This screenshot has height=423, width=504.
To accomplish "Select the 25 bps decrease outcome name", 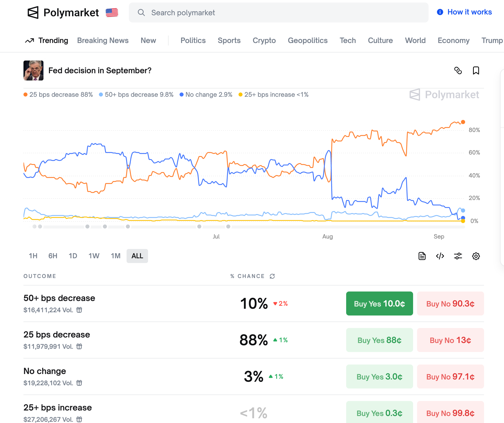I will click(57, 334).
